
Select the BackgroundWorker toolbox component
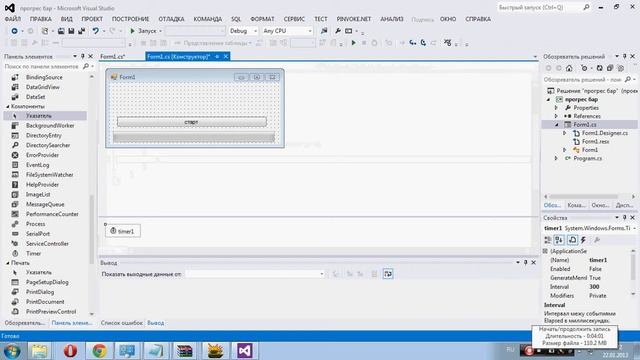point(50,126)
